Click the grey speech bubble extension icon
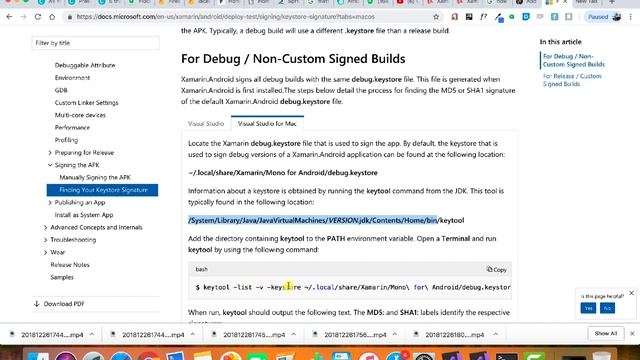The image size is (640, 360). [540, 17]
